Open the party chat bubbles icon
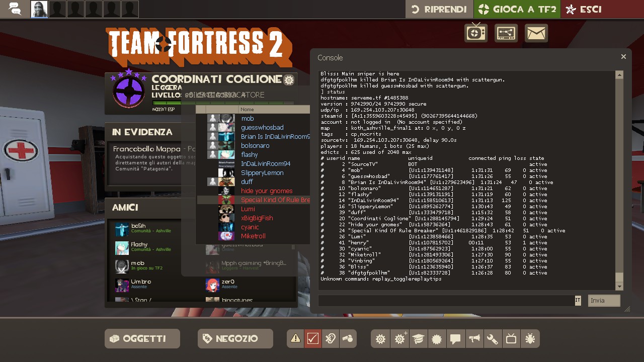 click(15, 9)
